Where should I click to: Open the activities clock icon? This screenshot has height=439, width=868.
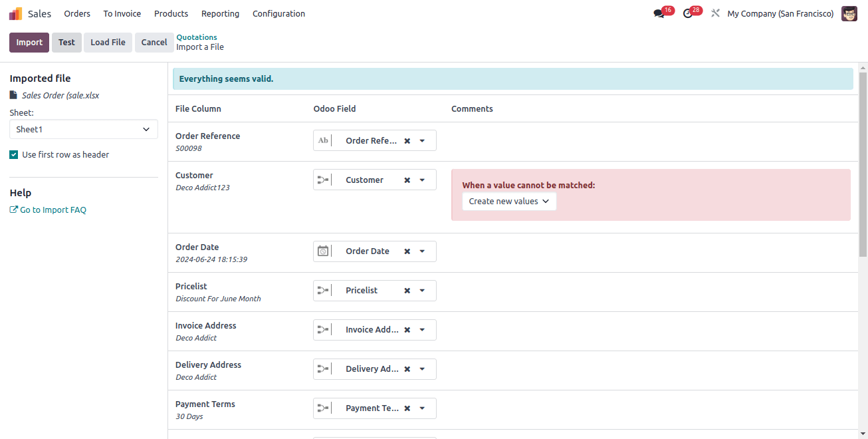tap(687, 13)
